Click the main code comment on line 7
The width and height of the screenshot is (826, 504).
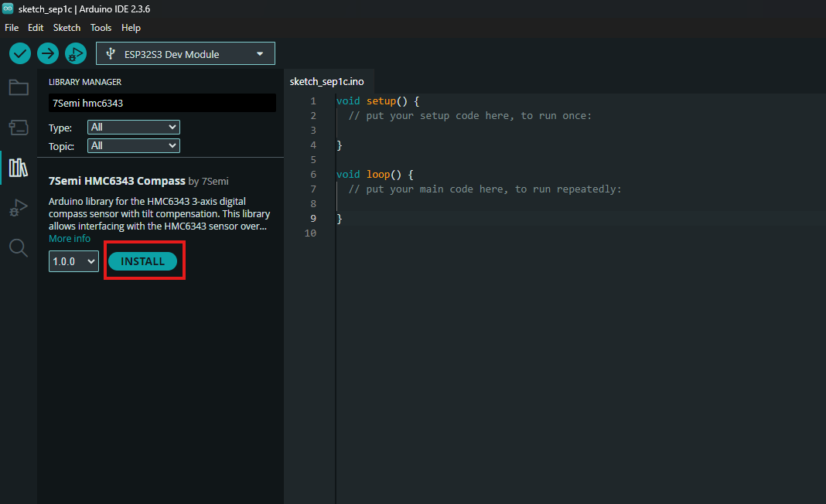pyautogui.click(x=485, y=189)
